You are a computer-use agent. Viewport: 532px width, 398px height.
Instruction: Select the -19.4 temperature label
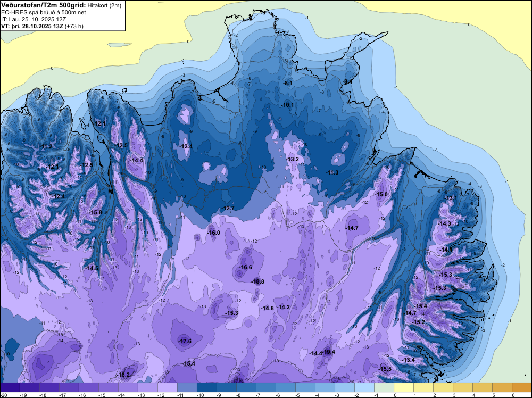click(x=328, y=352)
